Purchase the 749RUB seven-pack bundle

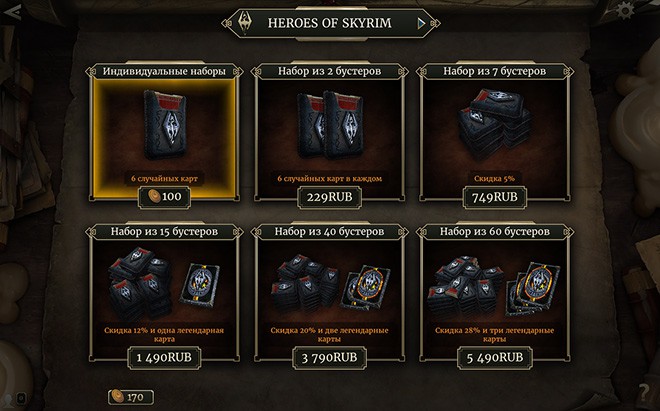(495, 197)
